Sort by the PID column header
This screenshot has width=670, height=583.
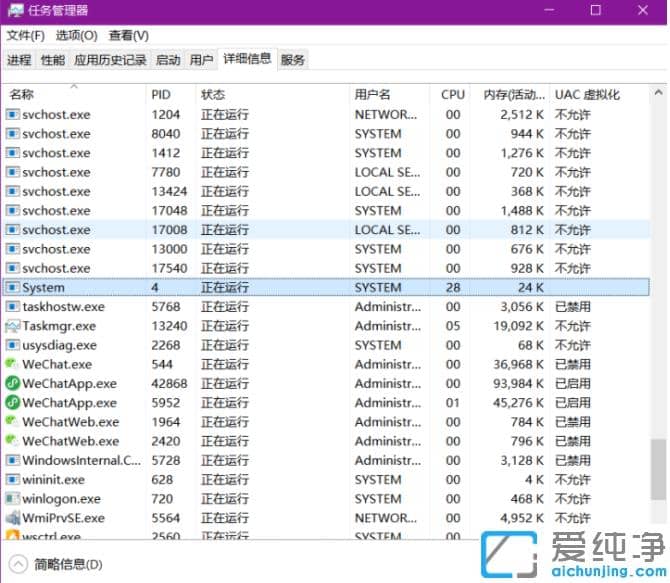(x=171, y=94)
